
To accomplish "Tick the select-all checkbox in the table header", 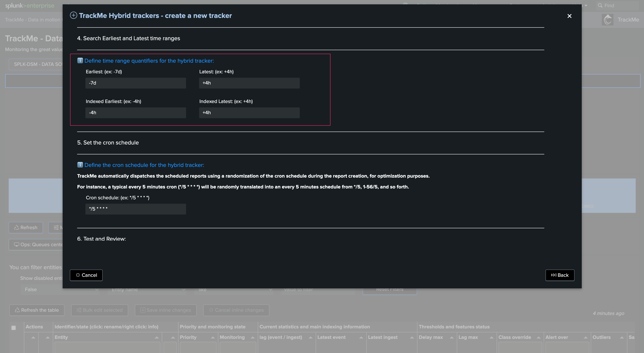I will pos(14,328).
